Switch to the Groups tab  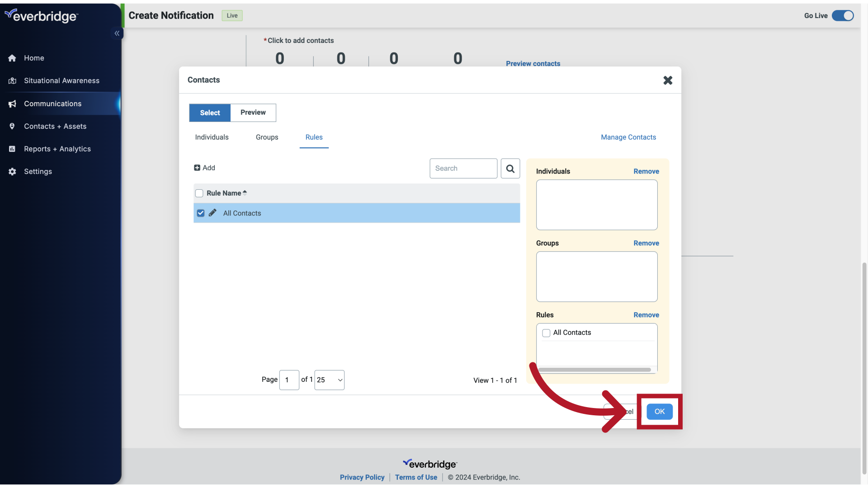coord(267,136)
